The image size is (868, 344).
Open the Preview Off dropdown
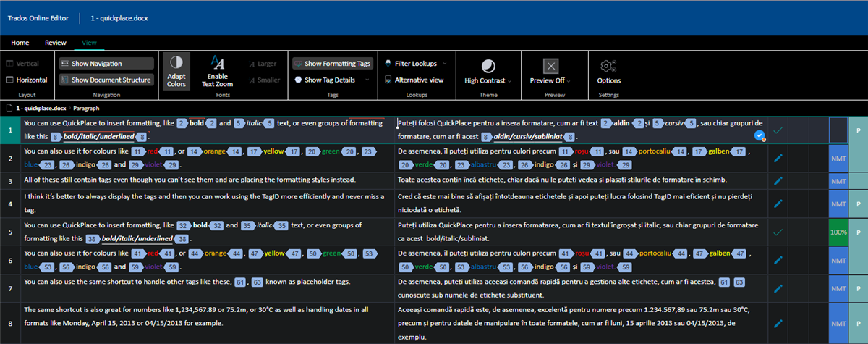click(x=551, y=72)
